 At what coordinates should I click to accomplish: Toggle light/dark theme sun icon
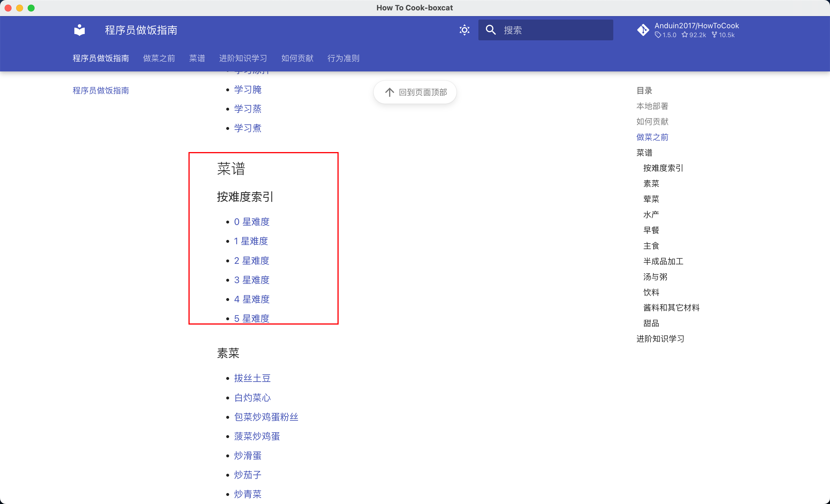pos(464,30)
